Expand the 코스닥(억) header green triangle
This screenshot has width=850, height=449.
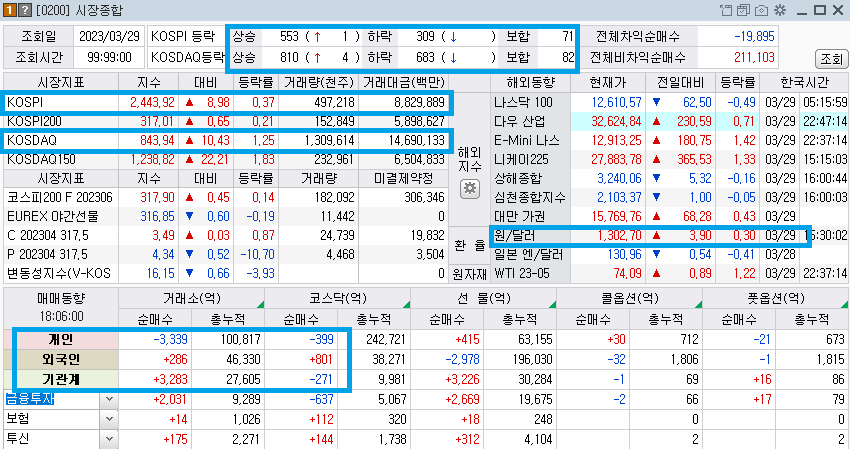406,304
